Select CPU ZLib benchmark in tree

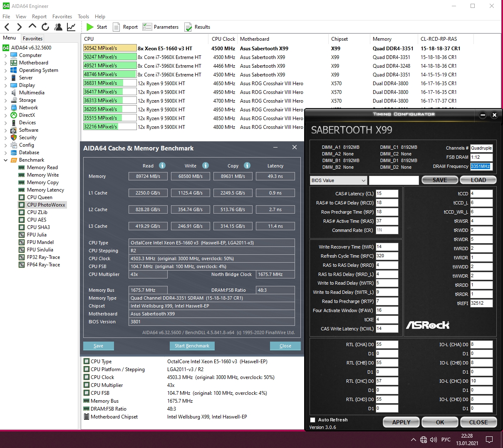(37, 212)
